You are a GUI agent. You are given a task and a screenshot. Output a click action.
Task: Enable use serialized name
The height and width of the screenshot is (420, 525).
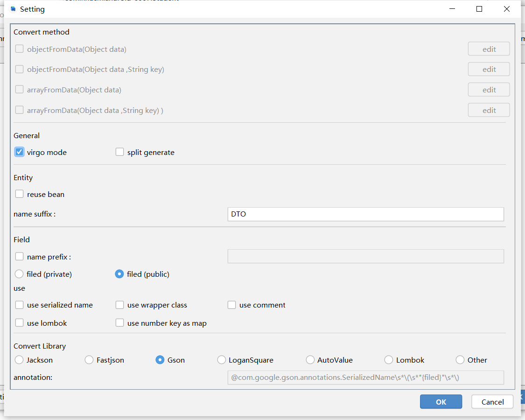[x=20, y=305]
